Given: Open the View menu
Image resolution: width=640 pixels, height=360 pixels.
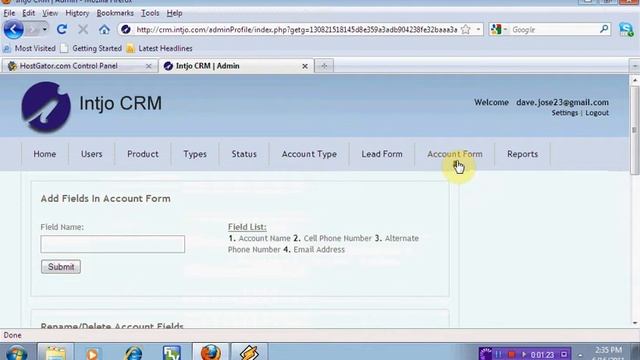Looking at the screenshot, I should pos(50,13).
